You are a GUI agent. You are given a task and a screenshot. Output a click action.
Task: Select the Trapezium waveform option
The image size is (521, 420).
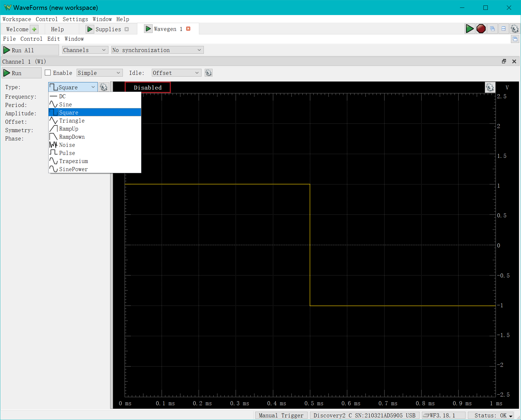point(95,161)
